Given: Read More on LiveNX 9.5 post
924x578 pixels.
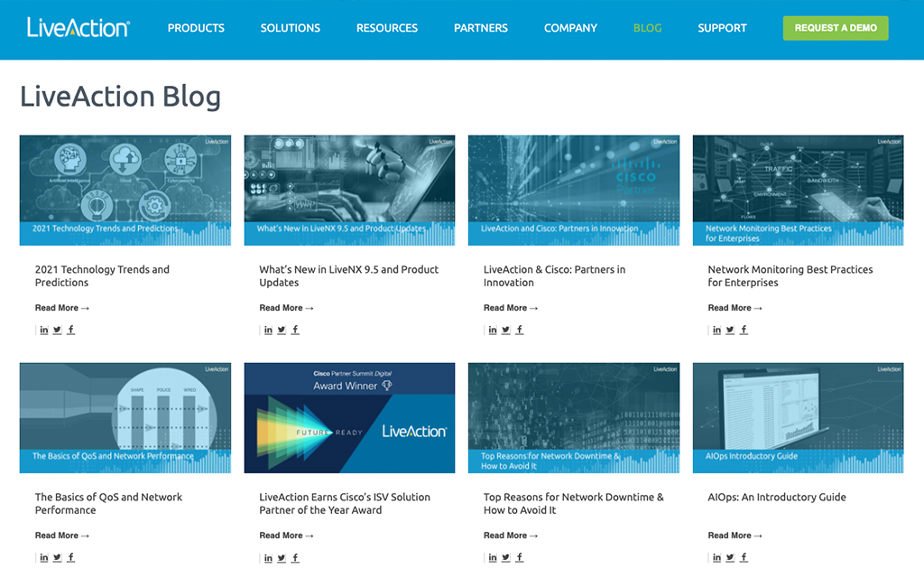Looking at the screenshot, I should [286, 308].
